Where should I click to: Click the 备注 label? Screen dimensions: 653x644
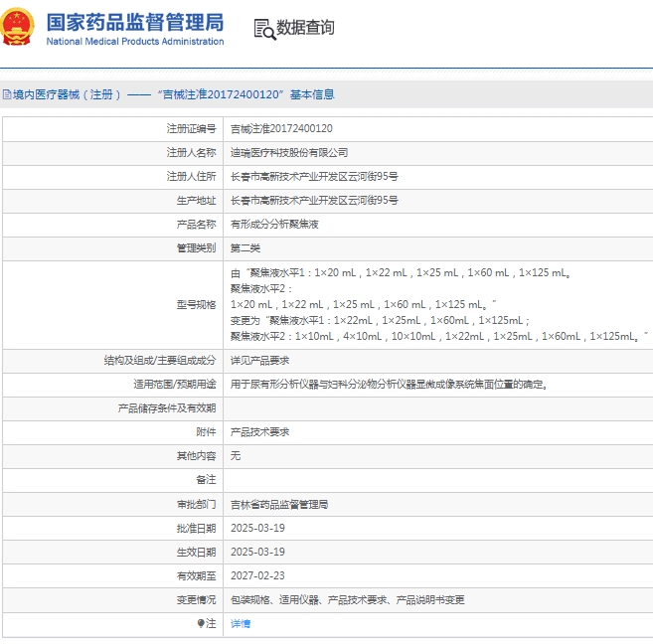(206, 480)
